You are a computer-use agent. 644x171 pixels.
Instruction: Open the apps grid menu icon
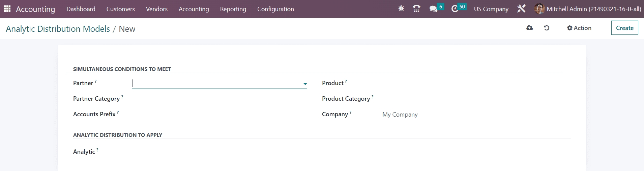pos(7,9)
